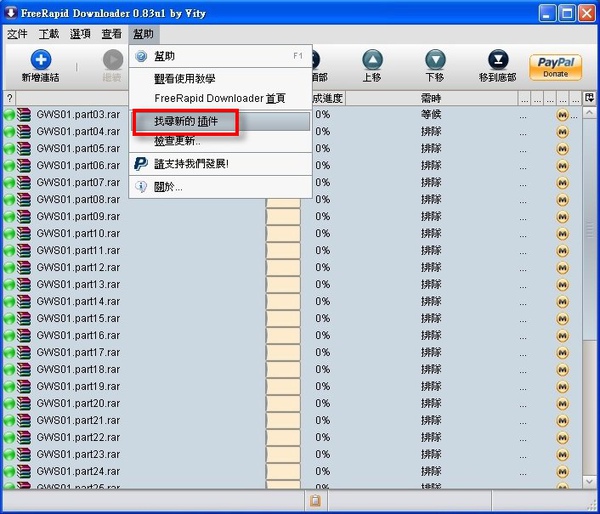Open the 文件 menu
The height and width of the screenshot is (514, 600).
click(17, 34)
